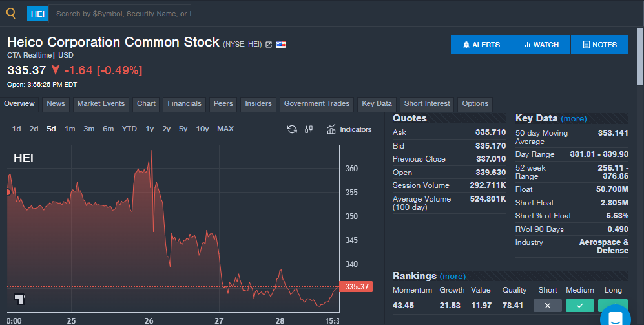Select the 1d chart range
The height and width of the screenshot is (325, 644).
(x=16, y=129)
